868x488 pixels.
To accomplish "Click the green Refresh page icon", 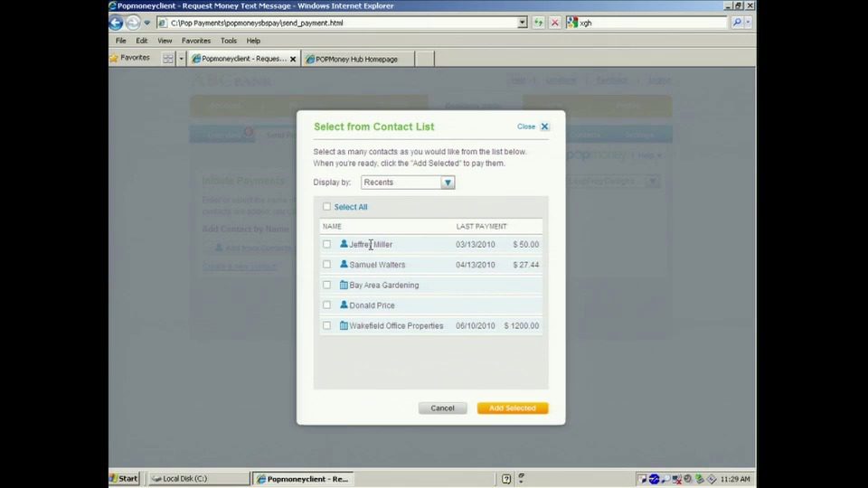I will tap(538, 23).
